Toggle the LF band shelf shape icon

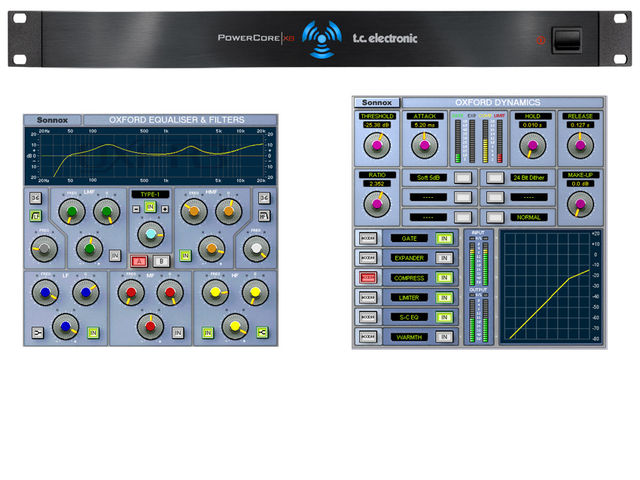click(x=38, y=333)
